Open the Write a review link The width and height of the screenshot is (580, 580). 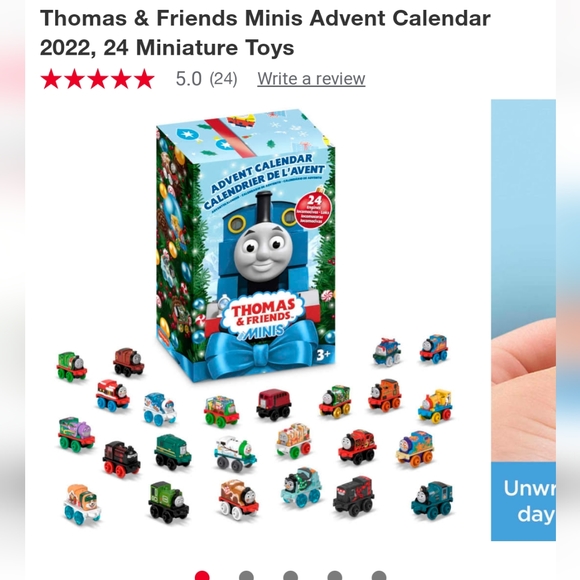click(311, 79)
